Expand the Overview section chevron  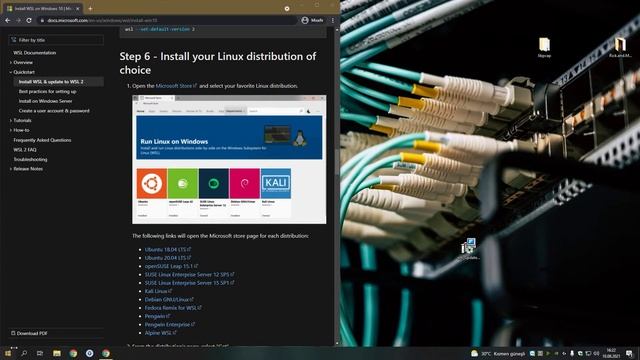click(x=11, y=62)
